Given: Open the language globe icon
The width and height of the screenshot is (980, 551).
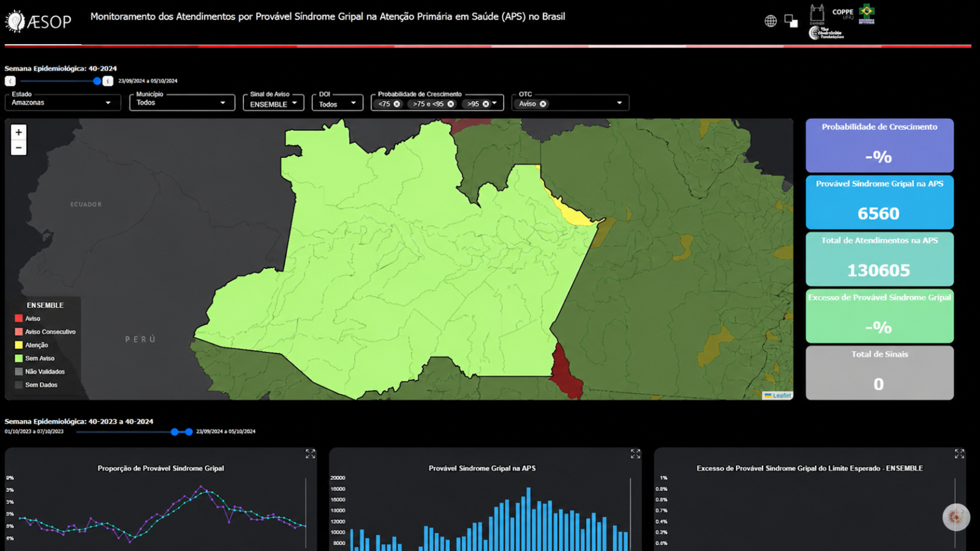Looking at the screenshot, I should [x=771, y=21].
